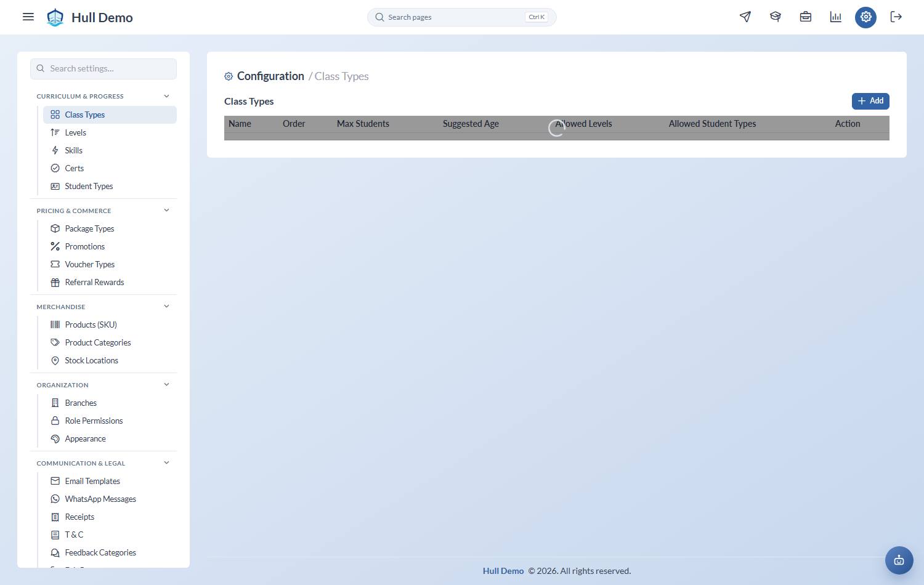
Task: Add a new class type
Action: (x=870, y=101)
